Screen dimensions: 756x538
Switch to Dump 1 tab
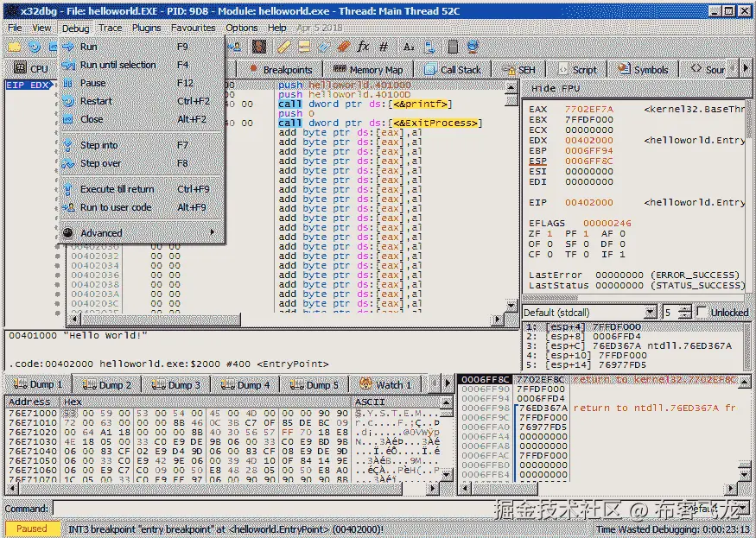[x=38, y=384]
